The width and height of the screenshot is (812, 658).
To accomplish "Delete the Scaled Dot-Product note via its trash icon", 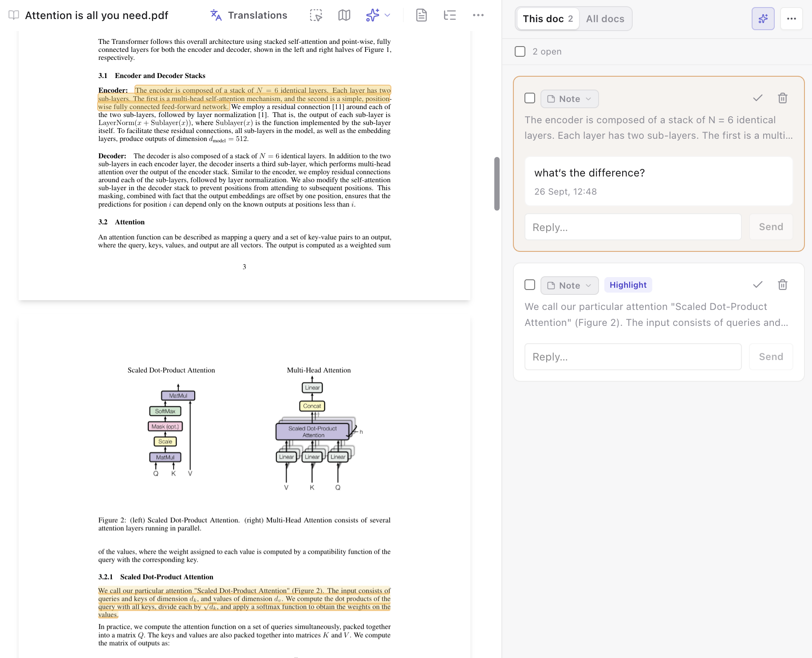I will pos(783,285).
